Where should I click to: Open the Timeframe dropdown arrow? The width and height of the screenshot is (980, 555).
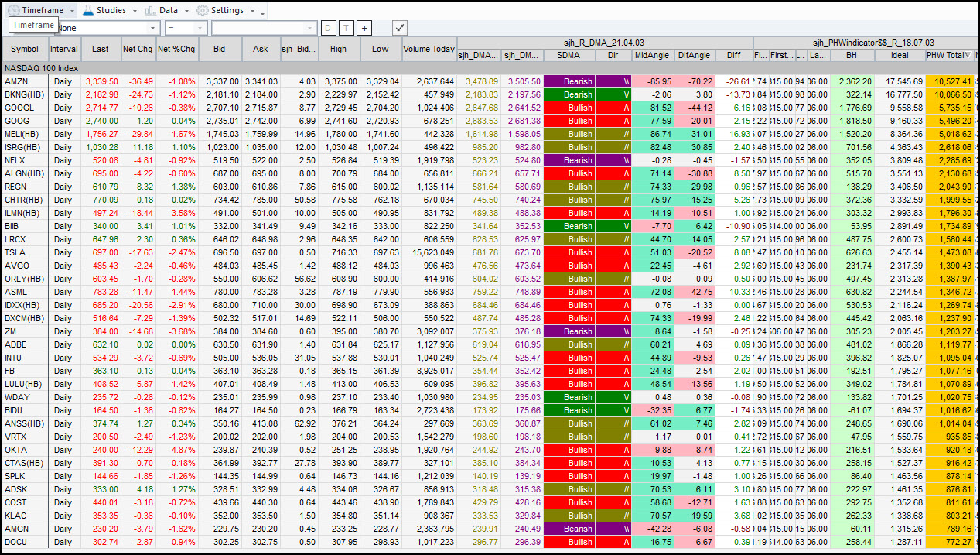[72, 11]
